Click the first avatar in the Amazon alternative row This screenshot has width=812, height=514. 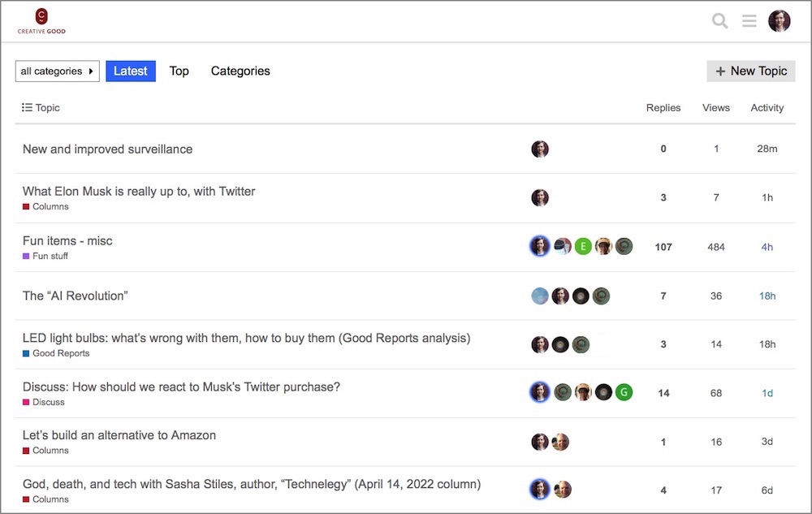click(x=540, y=442)
